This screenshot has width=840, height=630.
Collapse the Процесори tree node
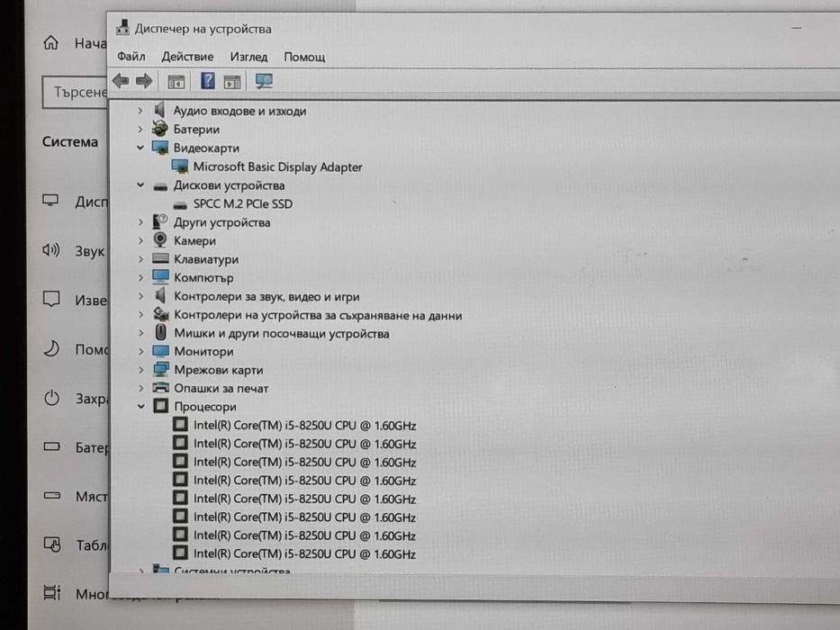[x=140, y=406]
